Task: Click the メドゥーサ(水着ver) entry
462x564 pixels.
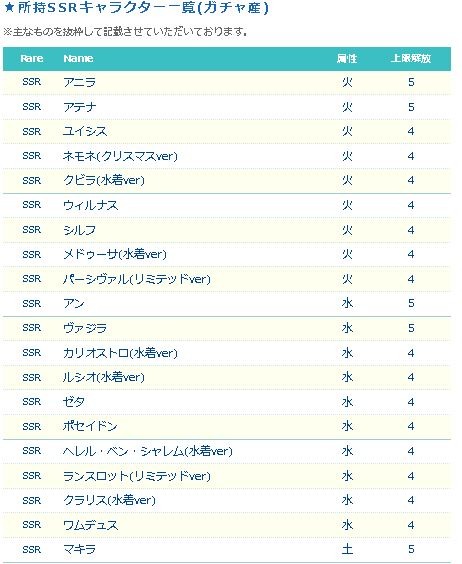Action: point(115,255)
